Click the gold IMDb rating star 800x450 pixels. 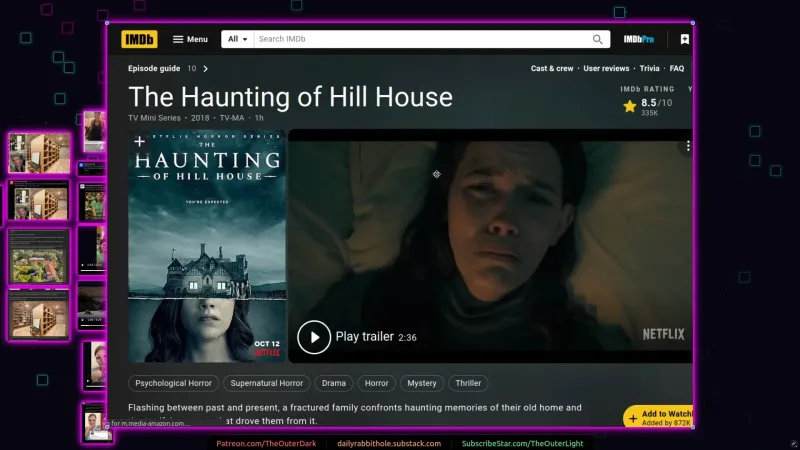point(630,106)
